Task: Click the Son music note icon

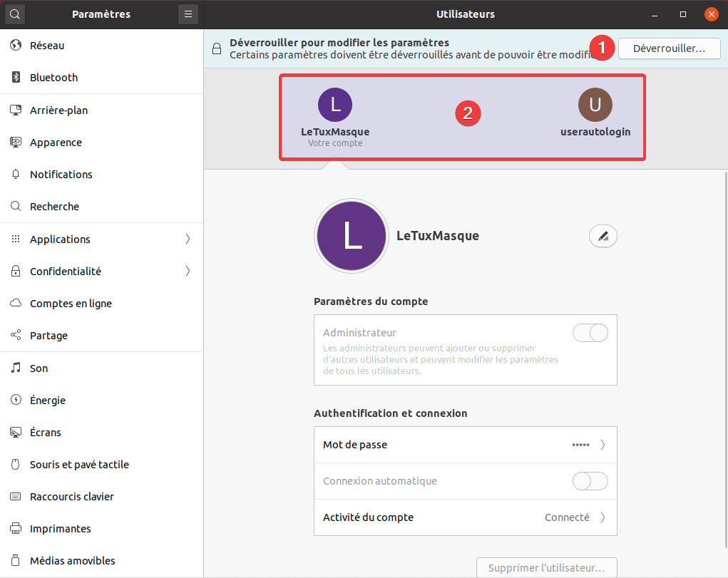Action: [16, 368]
